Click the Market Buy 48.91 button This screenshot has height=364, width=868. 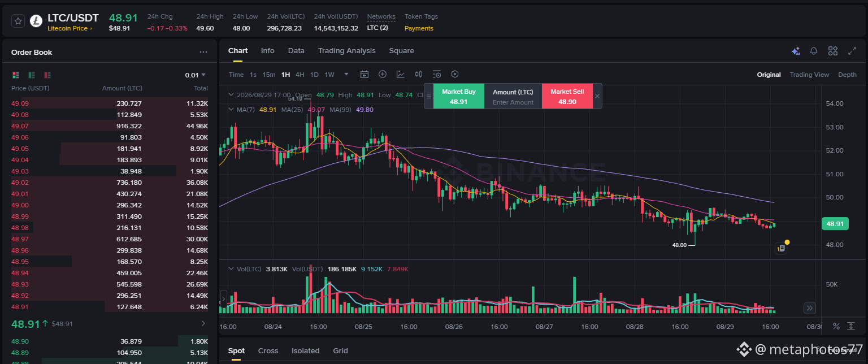pos(458,97)
